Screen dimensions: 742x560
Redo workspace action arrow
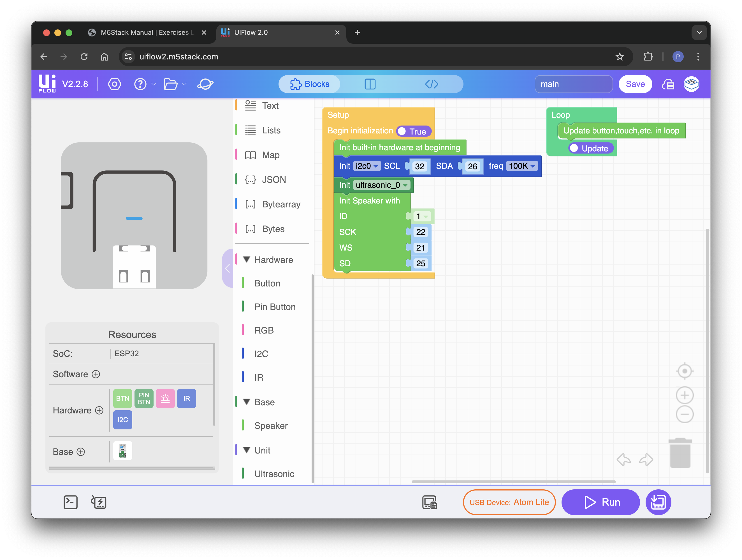click(x=646, y=459)
